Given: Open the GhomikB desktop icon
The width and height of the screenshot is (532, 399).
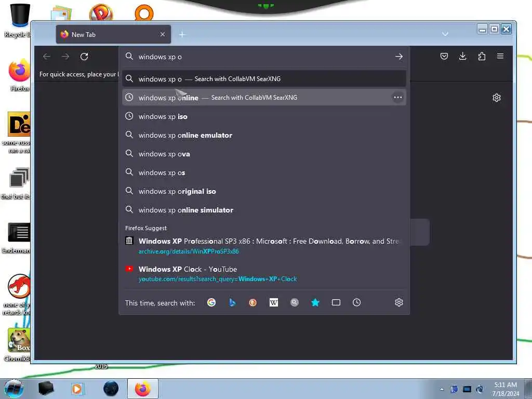Looking at the screenshot, I should (18, 344).
